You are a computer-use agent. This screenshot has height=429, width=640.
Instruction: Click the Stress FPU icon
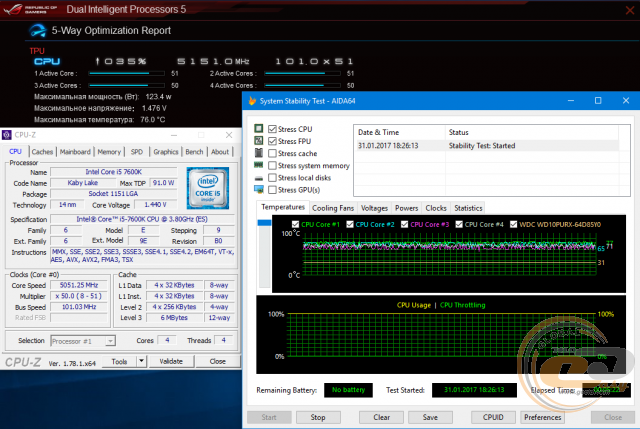[x=259, y=141]
